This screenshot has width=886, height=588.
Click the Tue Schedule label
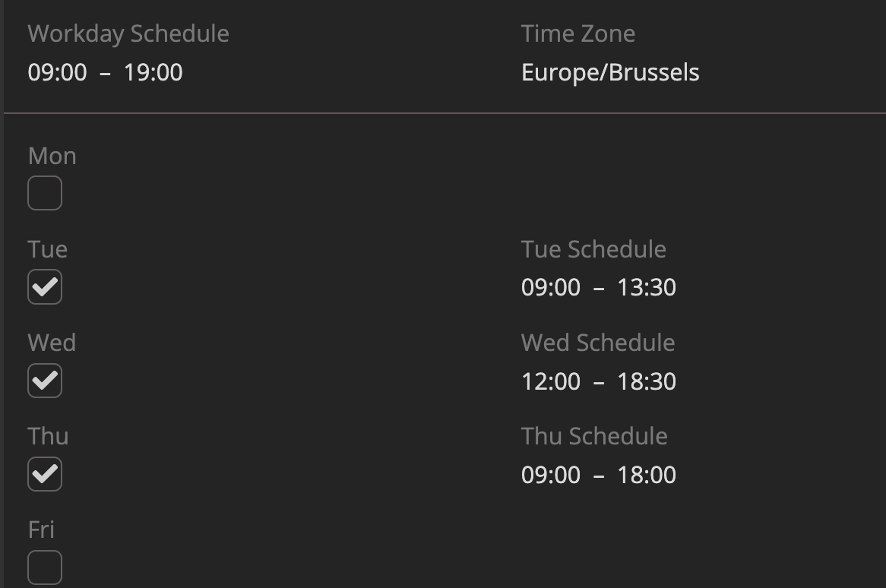[593, 249]
